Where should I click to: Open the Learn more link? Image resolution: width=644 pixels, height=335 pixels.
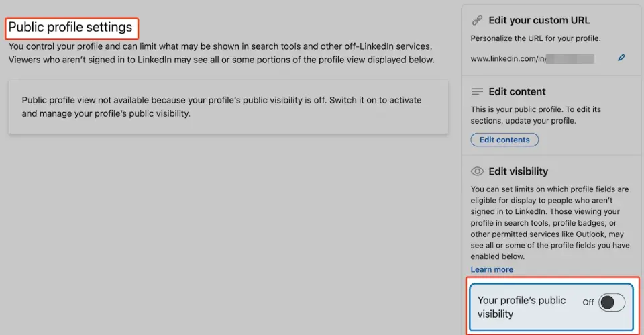point(492,269)
